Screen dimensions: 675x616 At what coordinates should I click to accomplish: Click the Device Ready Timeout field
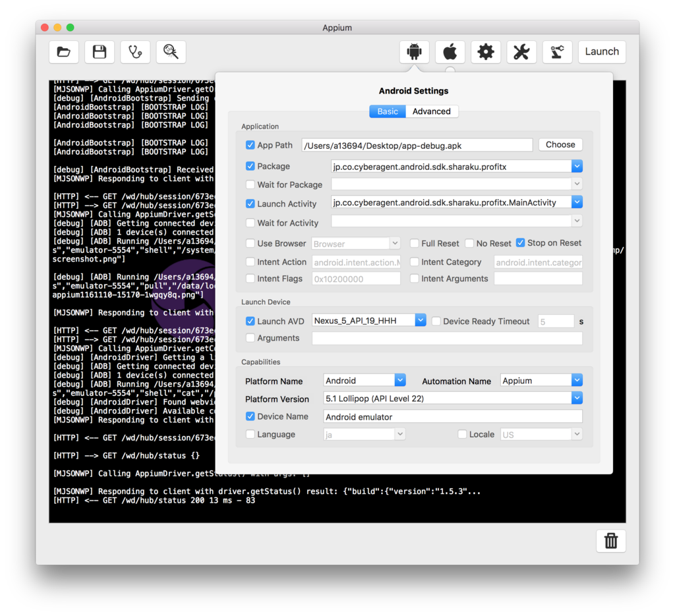[x=556, y=322]
